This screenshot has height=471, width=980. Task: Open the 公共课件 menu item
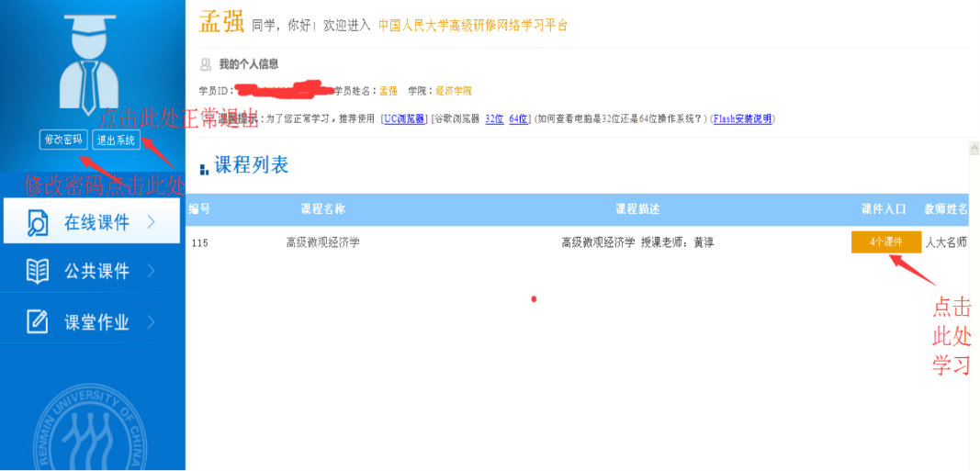tap(96, 272)
